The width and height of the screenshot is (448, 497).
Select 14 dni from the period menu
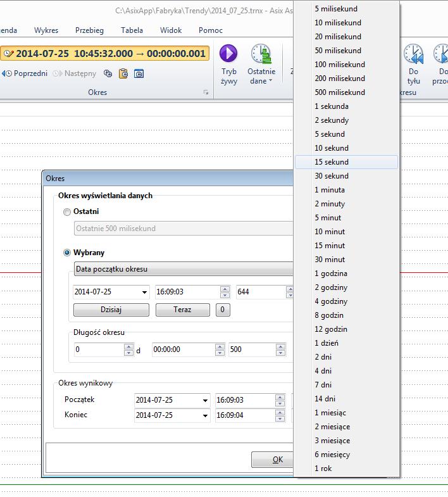[x=346, y=399]
